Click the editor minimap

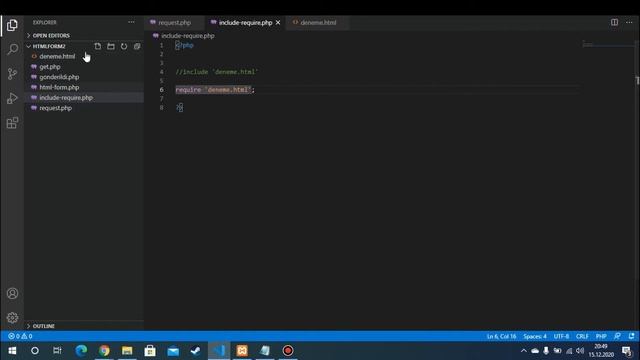click(x=609, y=45)
